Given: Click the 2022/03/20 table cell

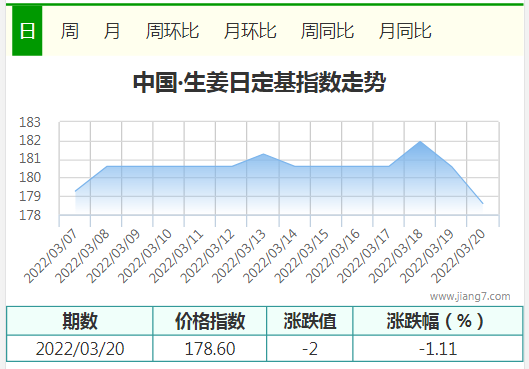Looking at the screenshot, I should [x=80, y=348].
